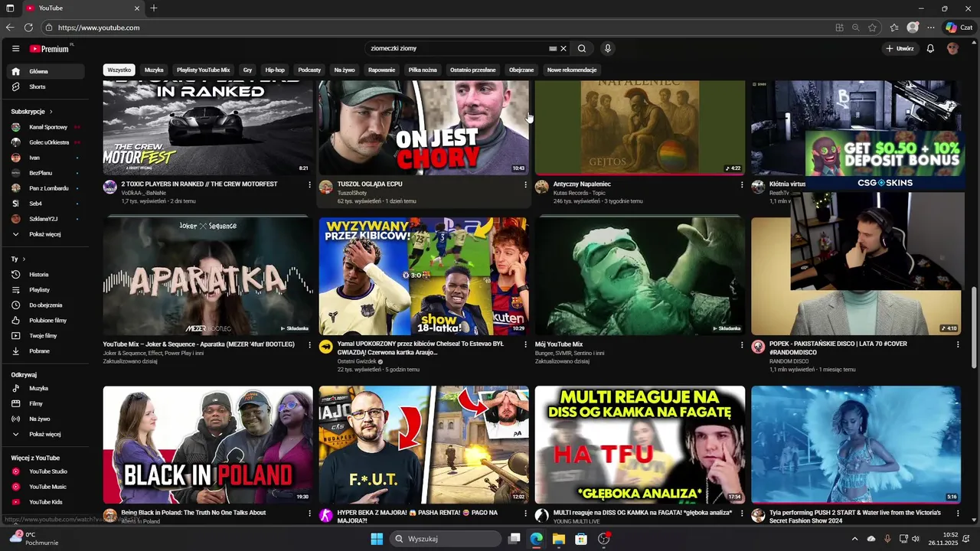Open Do obejrzenia watch later
This screenshot has height=551, width=980.
(x=47, y=305)
